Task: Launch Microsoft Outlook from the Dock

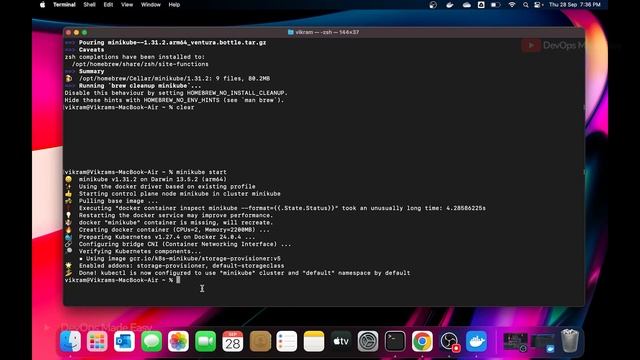Action: tap(124, 341)
